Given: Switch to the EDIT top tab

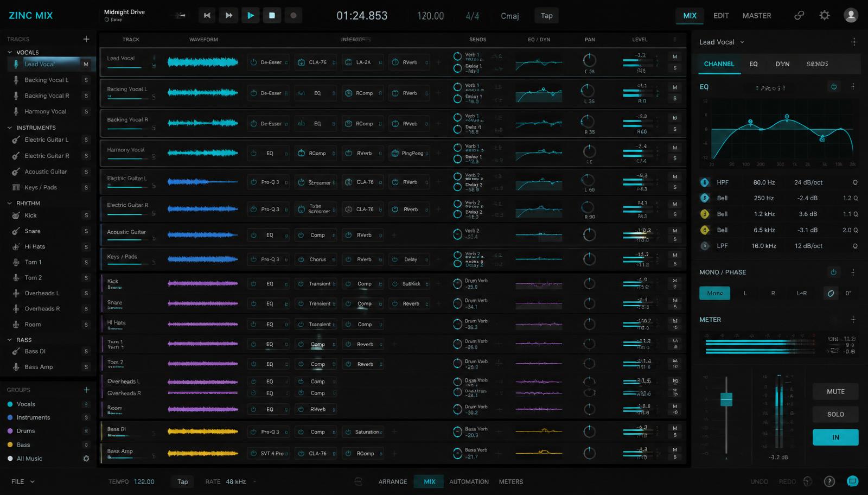Looking at the screenshot, I should (721, 16).
